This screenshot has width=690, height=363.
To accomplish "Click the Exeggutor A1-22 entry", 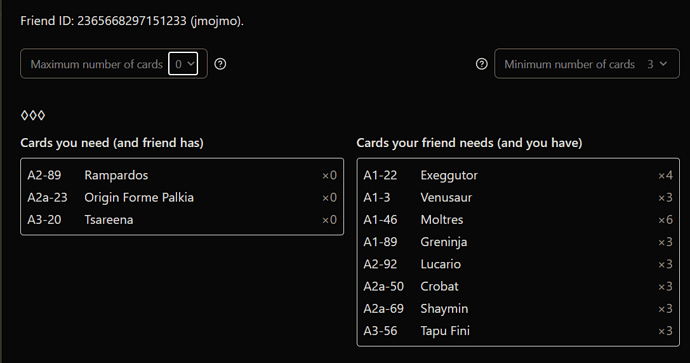I will coord(518,175).
